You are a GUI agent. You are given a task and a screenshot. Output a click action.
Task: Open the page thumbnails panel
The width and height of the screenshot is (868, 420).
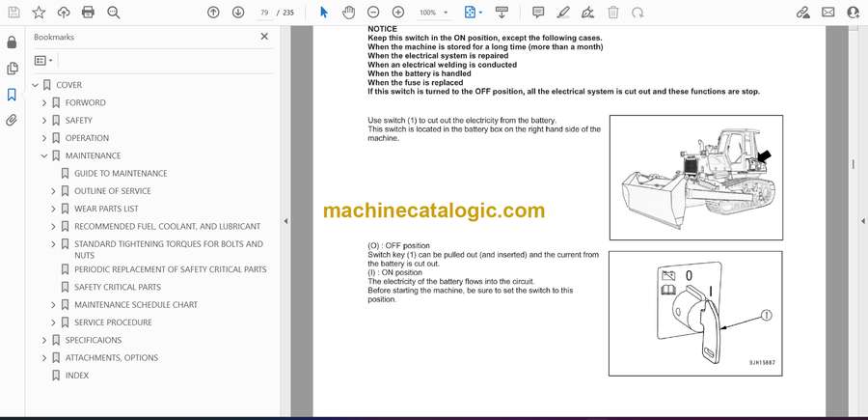click(x=12, y=69)
